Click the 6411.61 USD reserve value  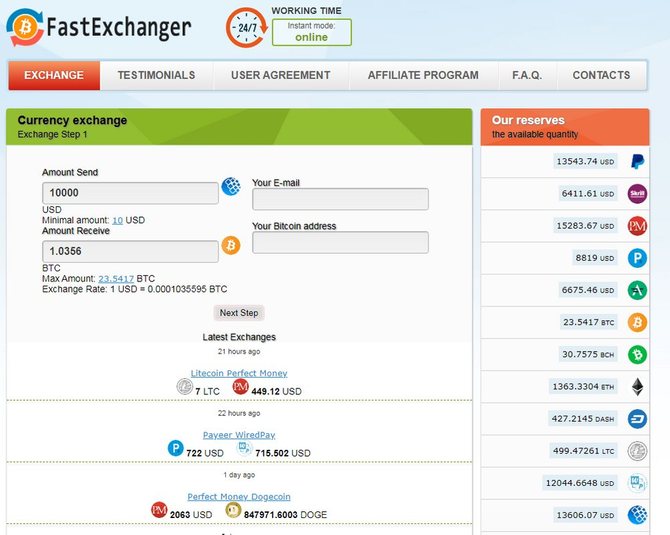(x=588, y=194)
